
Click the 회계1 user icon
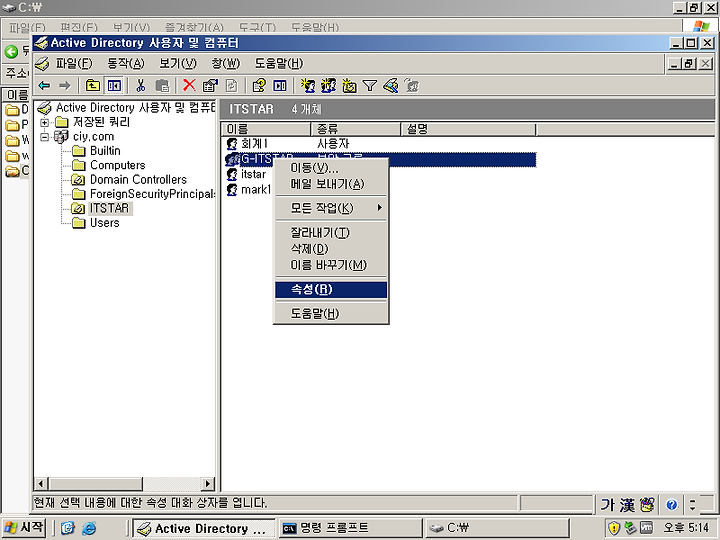pos(232,144)
